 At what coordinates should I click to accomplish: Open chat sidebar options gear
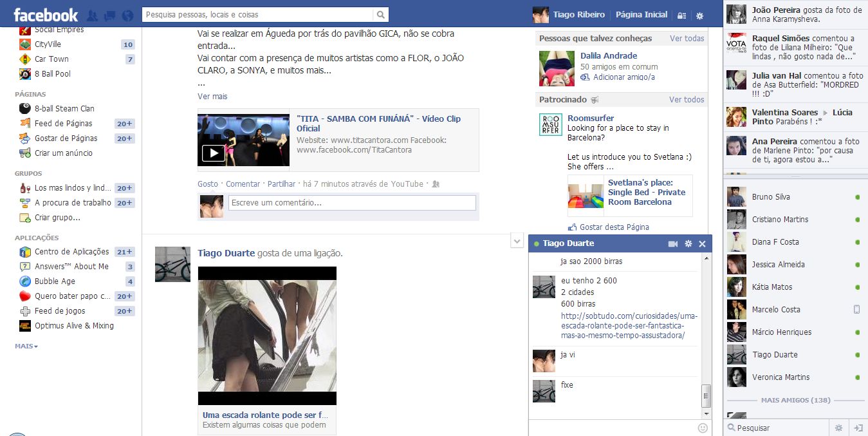(838, 428)
